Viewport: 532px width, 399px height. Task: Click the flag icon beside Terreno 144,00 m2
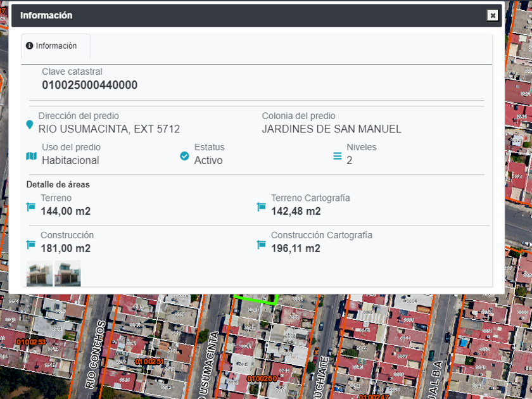31,206
